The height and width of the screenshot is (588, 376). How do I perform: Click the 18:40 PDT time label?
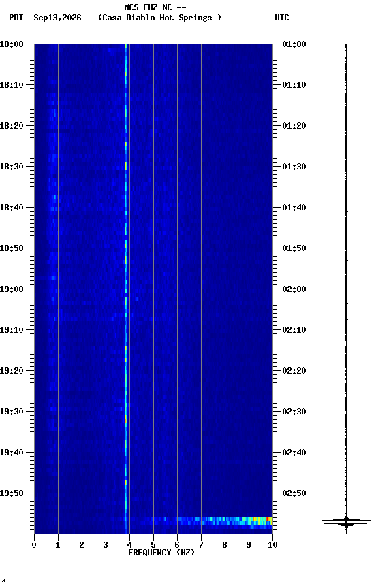(12, 208)
